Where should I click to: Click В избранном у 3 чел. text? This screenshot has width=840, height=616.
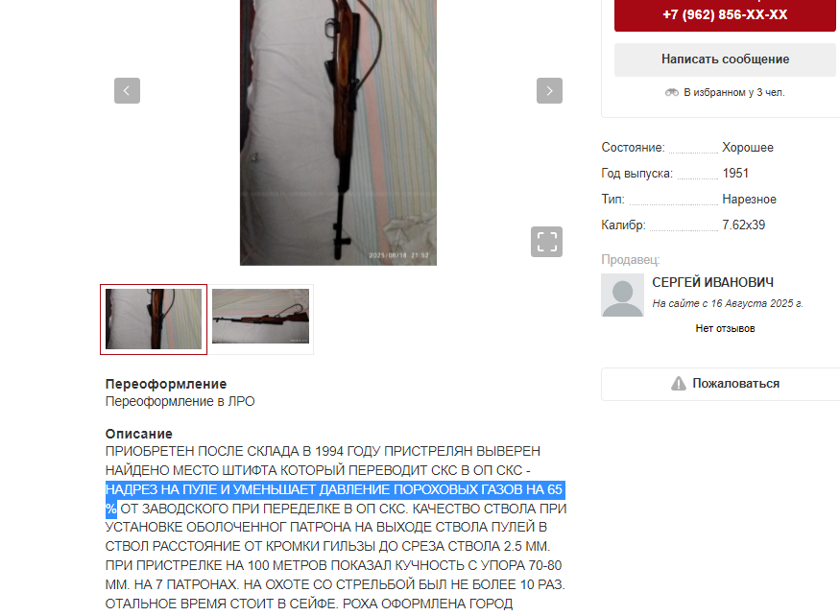(x=734, y=93)
